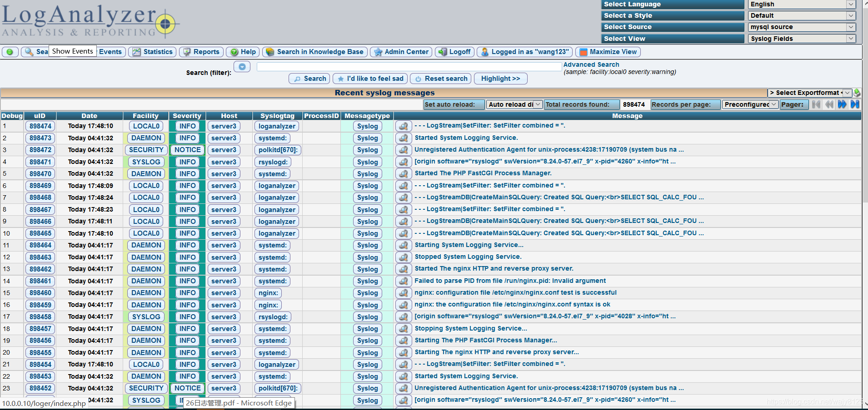Click the Maximize View button

[x=608, y=52]
